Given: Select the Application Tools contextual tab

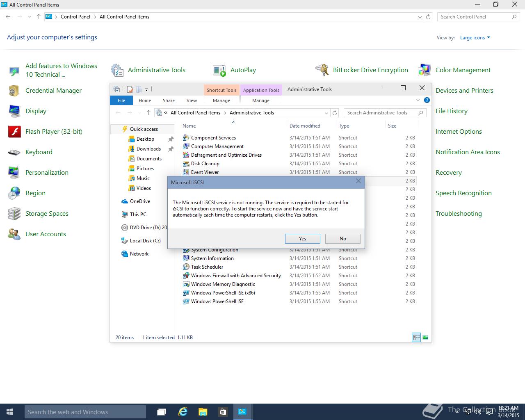Looking at the screenshot, I should pos(261,90).
